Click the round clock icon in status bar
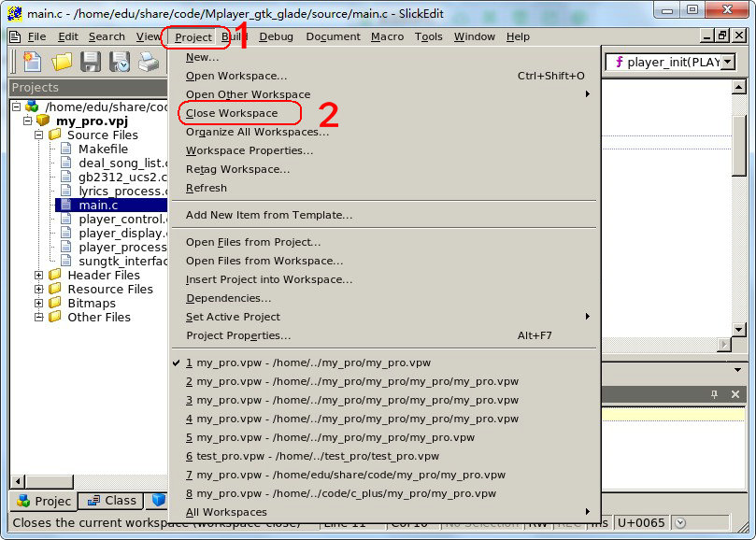The width and height of the screenshot is (756, 540). tap(680, 522)
